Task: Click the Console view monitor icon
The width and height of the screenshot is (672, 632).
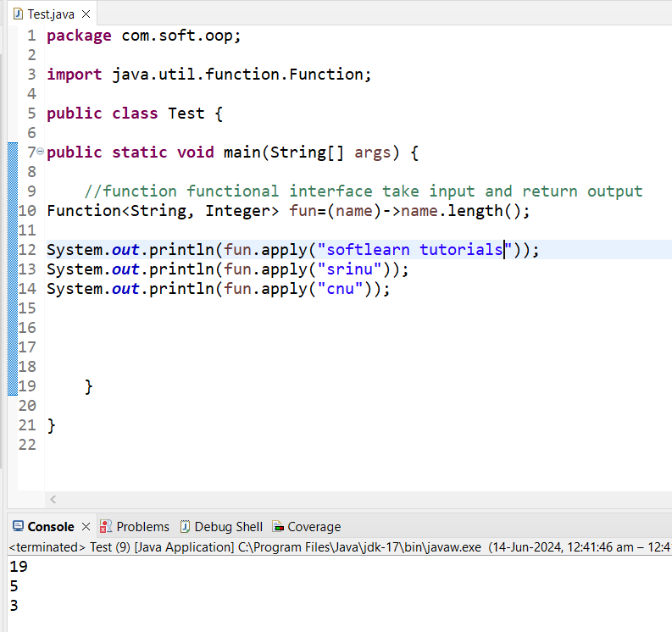Action: [x=18, y=527]
